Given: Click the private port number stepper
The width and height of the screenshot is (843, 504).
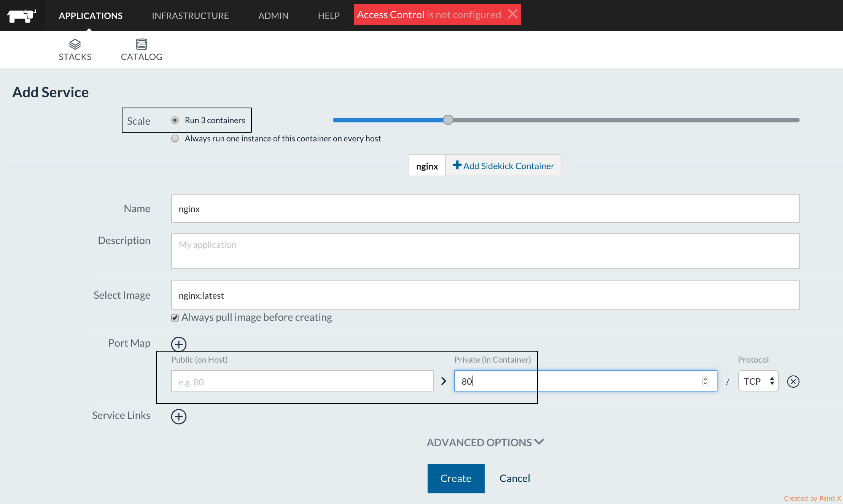Looking at the screenshot, I should pyautogui.click(x=705, y=381).
